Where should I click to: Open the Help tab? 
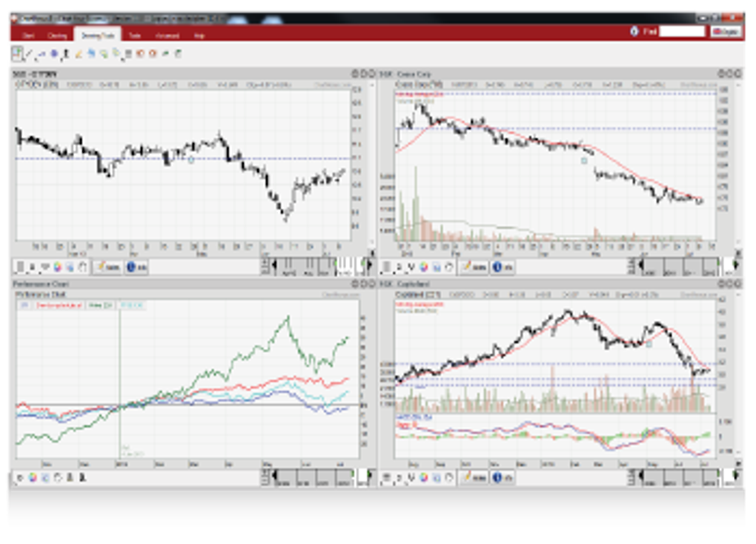(x=199, y=36)
